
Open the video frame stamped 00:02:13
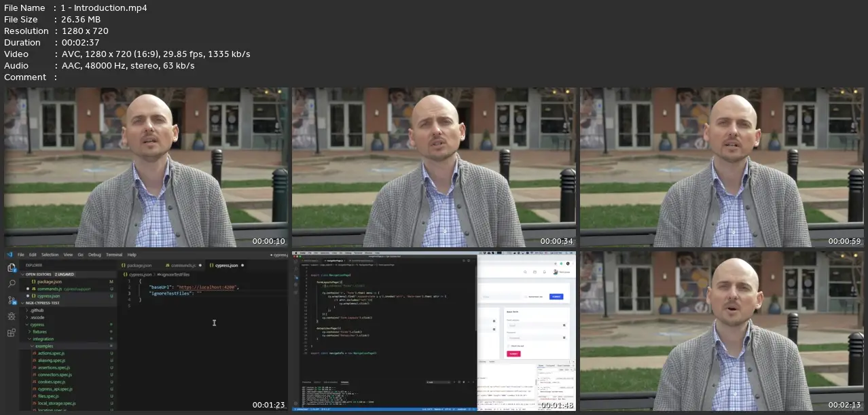pyautogui.click(x=722, y=331)
